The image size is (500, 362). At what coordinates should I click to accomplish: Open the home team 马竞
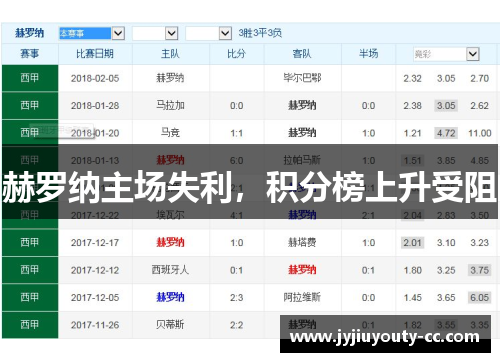pos(170,133)
